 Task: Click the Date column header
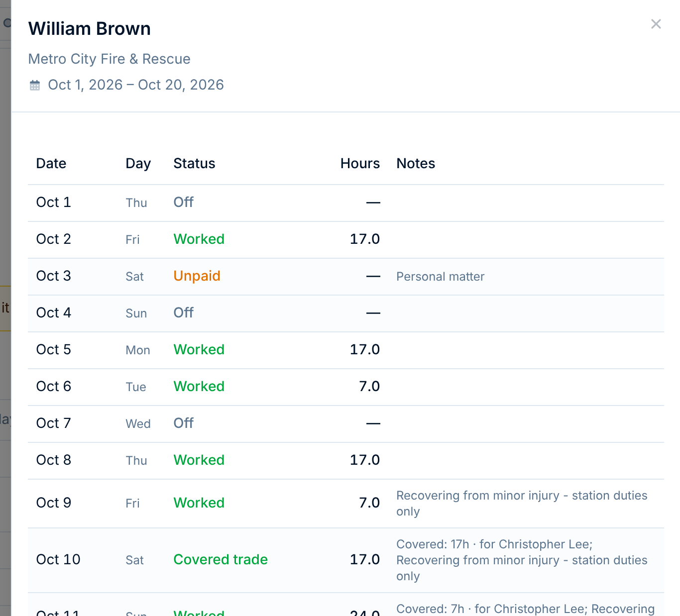coord(51,163)
